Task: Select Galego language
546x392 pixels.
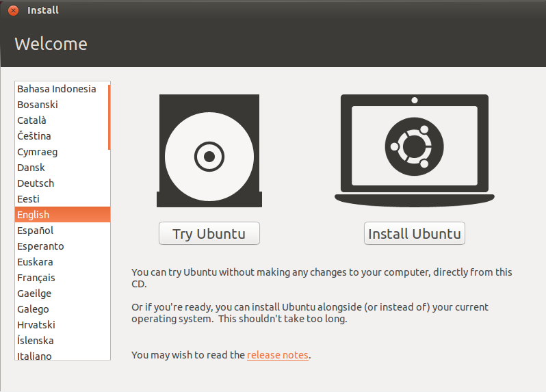Action: (62, 309)
